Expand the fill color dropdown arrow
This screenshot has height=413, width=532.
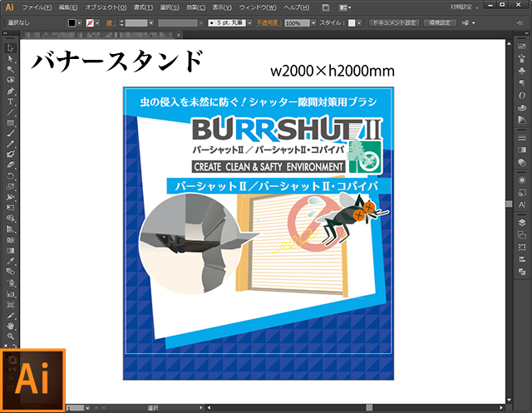pyautogui.click(x=79, y=23)
